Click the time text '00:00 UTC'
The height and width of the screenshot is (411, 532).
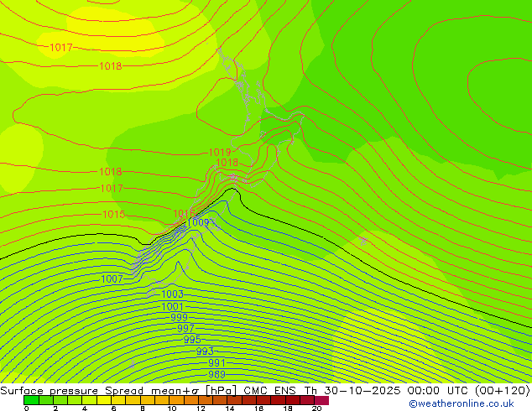(438, 391)
